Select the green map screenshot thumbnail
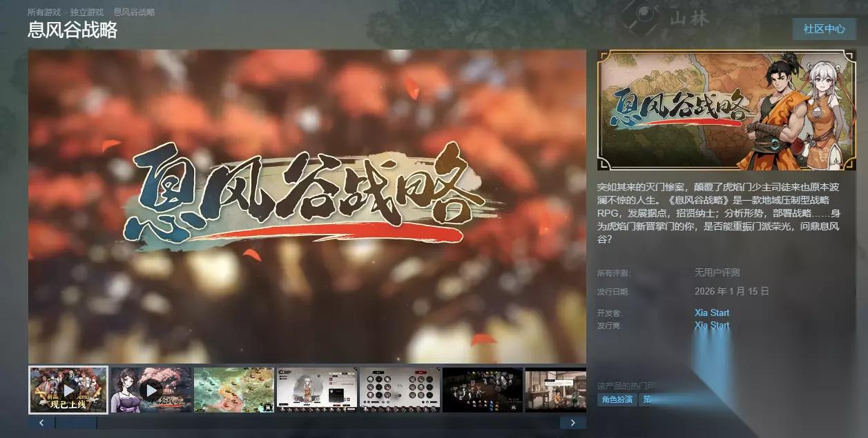This screenshot has height=438, width=868. [x=234, y=390]
